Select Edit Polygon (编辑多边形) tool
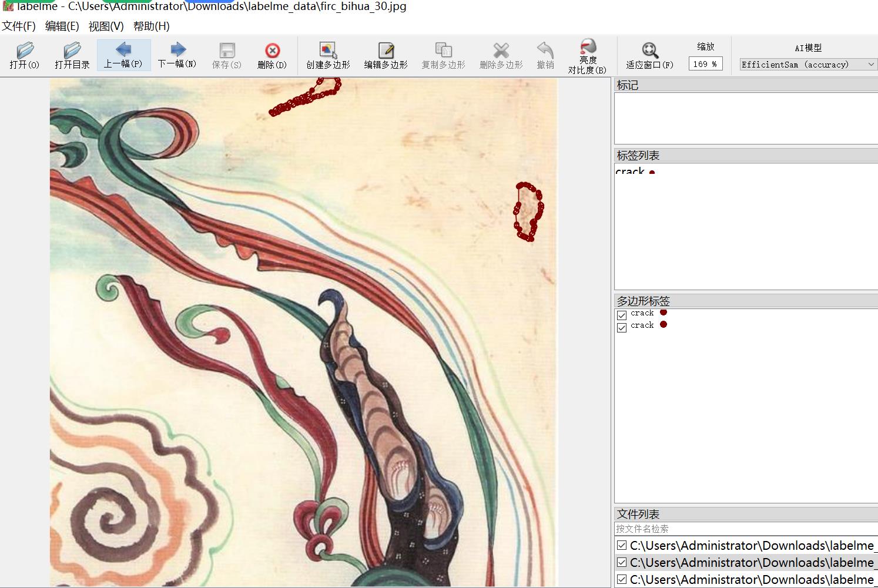This screenshot has width=878, height=588. click(x=386, y=55)
